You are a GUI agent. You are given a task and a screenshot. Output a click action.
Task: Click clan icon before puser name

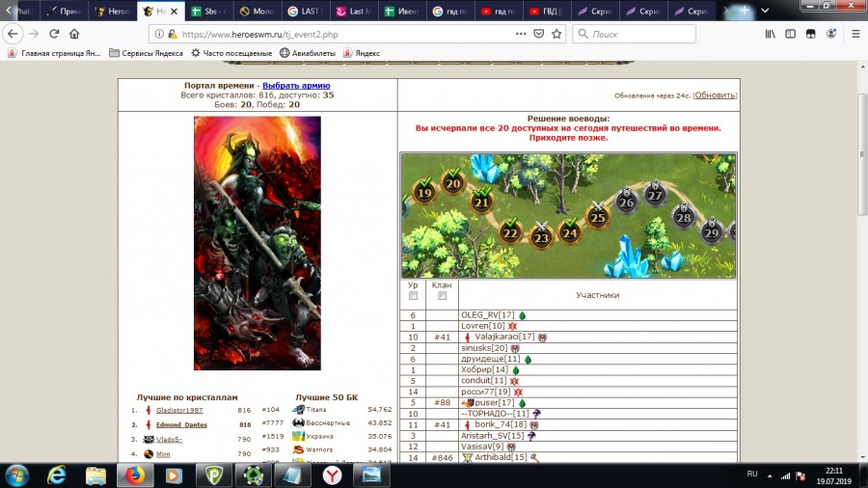(x=468, y=403)
